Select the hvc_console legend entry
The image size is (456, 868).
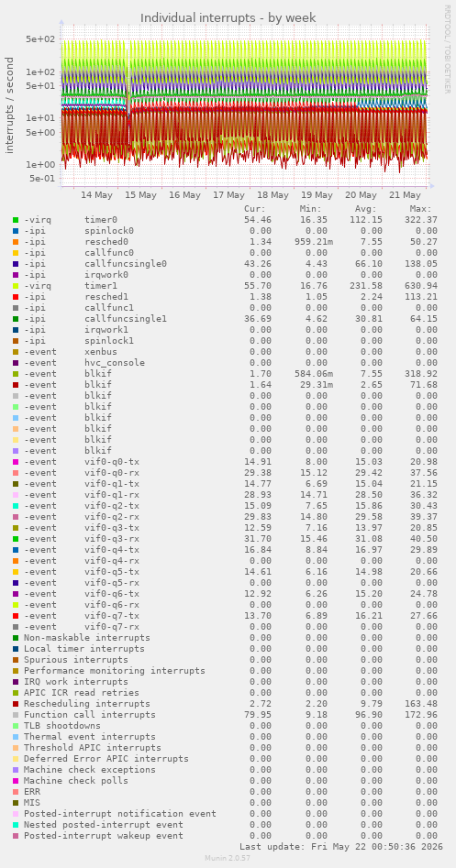click(x=115, y=363)
